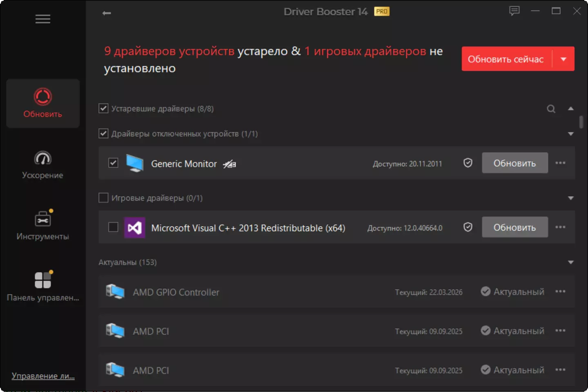Viewport: 588px width, 392px height.
Task: Click the Visual Studio icon for Visual C++
Action: (135, 228)
